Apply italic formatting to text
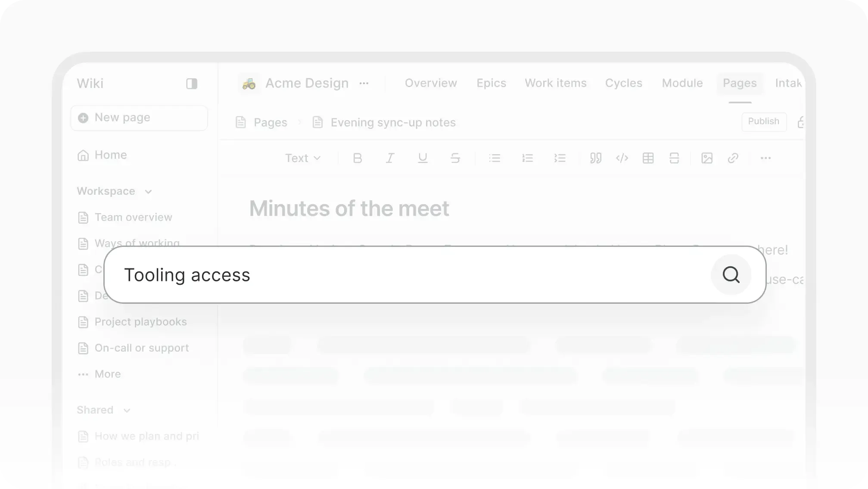 (x=390, y=158)
